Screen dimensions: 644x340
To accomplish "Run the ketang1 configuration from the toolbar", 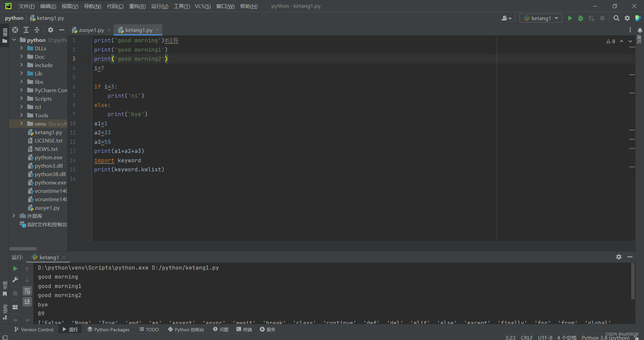I will point(570,18).
